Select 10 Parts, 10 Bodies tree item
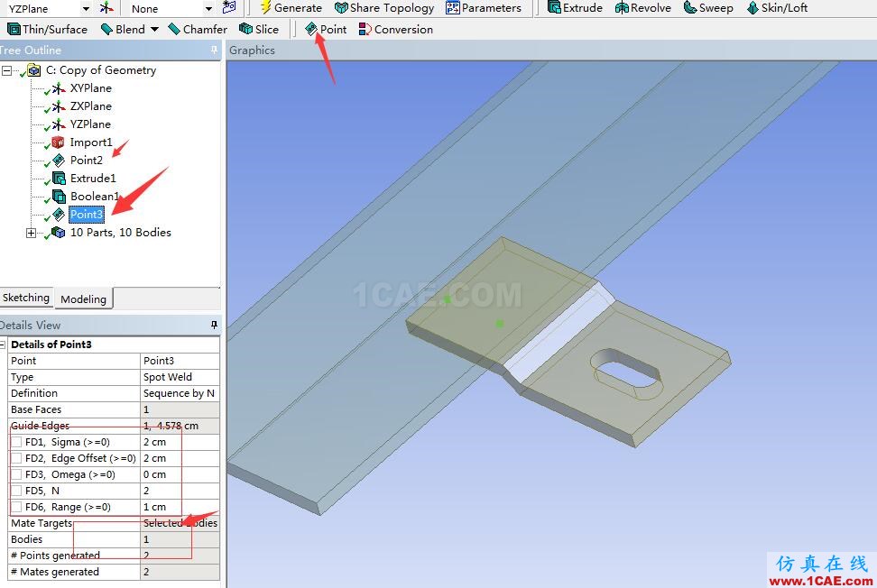The width and height of the screenshot is (877, 588). click(120, 233)
